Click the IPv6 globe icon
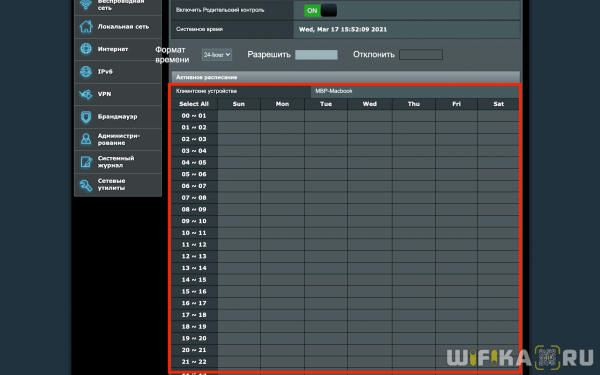The image size is (600, 375). (86, 72)
